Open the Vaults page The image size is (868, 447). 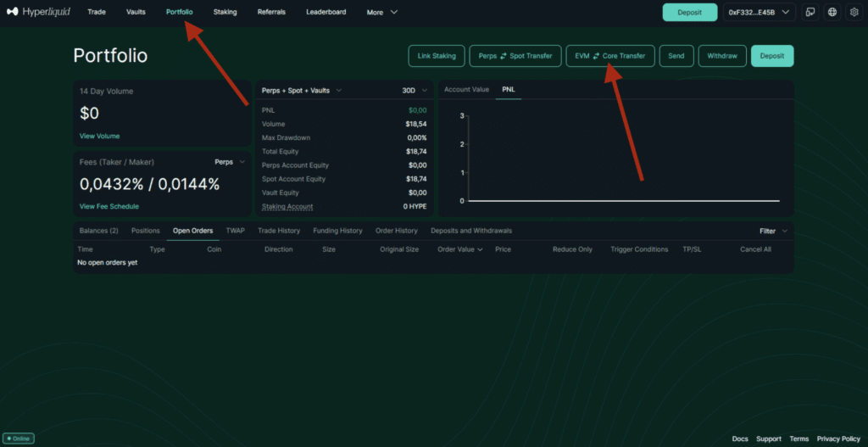coord(136,12)
